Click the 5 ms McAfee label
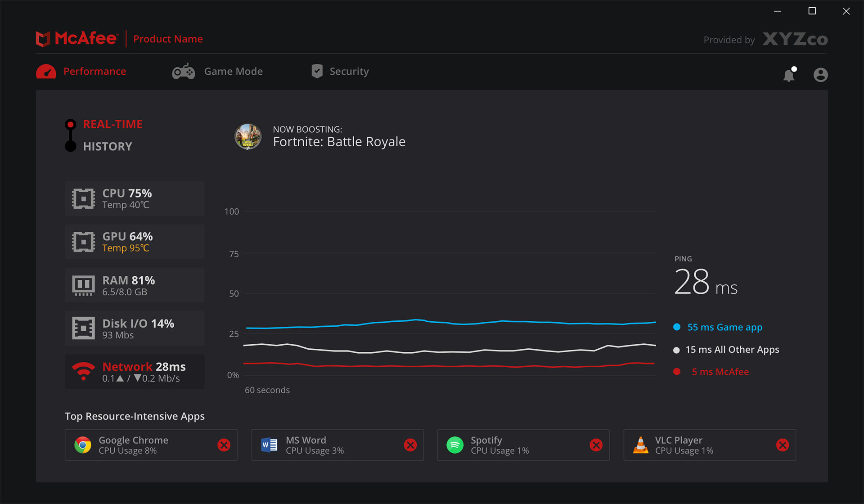Screen dimensions: 864x504 click(x=720, y=372)
